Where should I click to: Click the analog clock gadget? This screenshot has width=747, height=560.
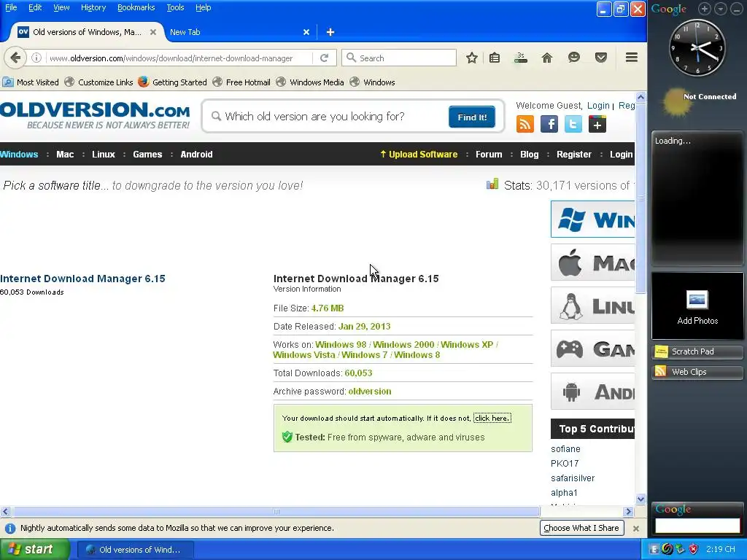(697, 48)
